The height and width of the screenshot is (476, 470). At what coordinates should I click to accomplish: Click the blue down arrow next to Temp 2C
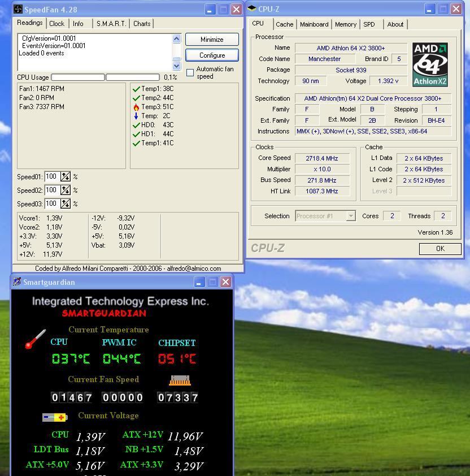pos(136,116)
